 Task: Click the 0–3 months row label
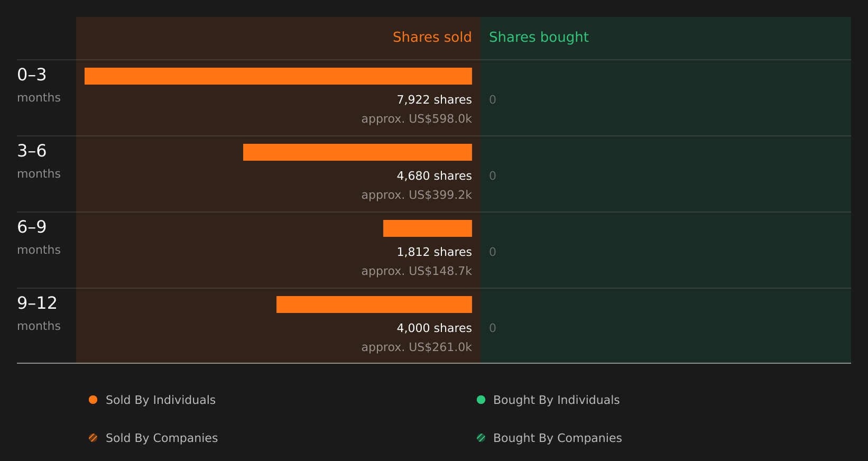[x=39, y=85]
